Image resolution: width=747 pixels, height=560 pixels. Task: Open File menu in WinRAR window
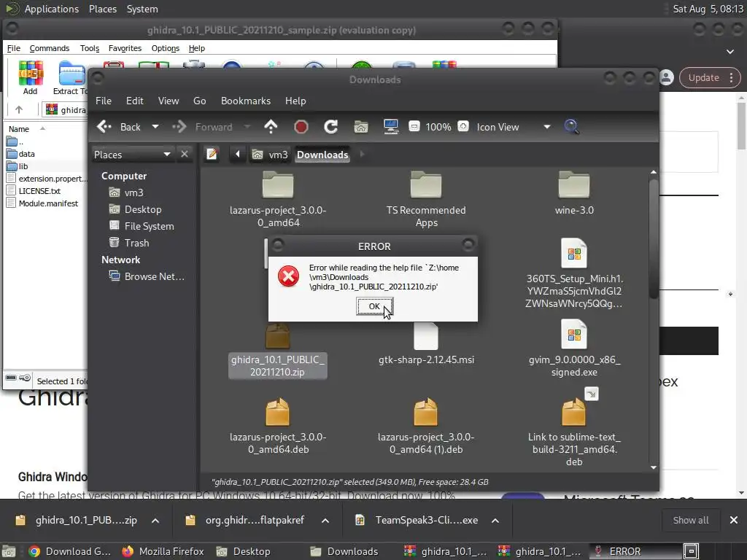(13, 48)
